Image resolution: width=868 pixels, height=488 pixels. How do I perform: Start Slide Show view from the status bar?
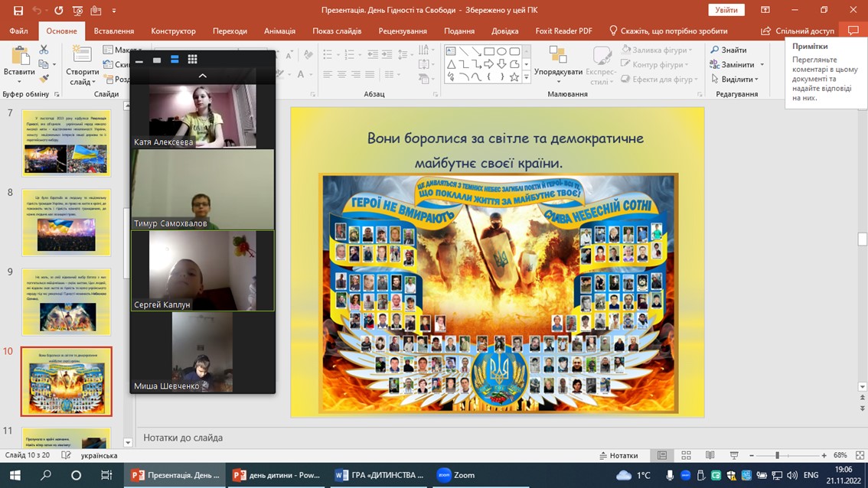[734, 455]
